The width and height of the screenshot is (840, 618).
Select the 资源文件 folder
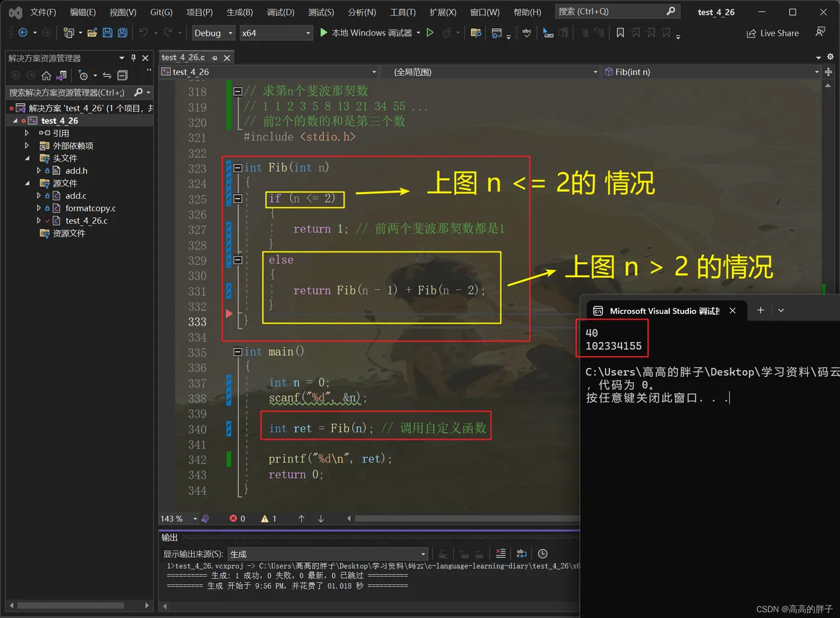coord(69,233)
